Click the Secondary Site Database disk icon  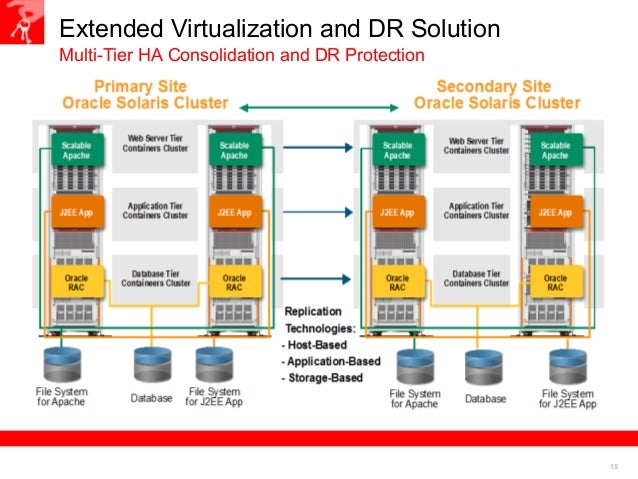coord(483,367)
